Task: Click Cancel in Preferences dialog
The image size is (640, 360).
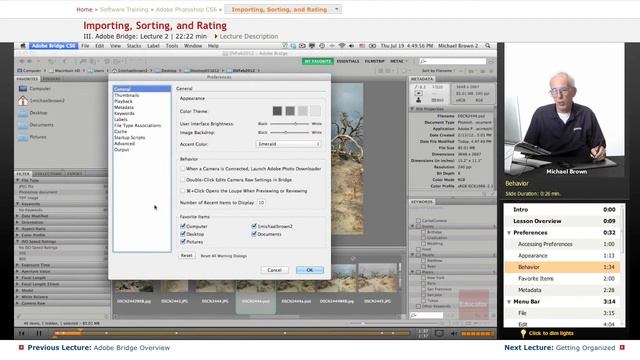Action: pyautogui.click(x=274, y=270)
